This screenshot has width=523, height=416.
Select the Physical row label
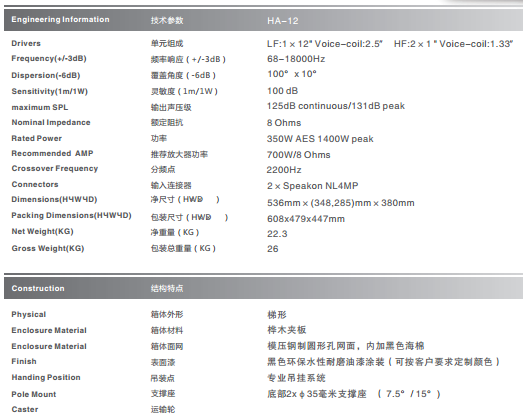29,315
